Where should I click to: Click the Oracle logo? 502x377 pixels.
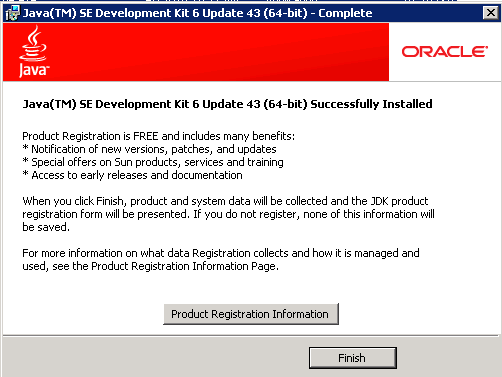(x=445, y=52)
